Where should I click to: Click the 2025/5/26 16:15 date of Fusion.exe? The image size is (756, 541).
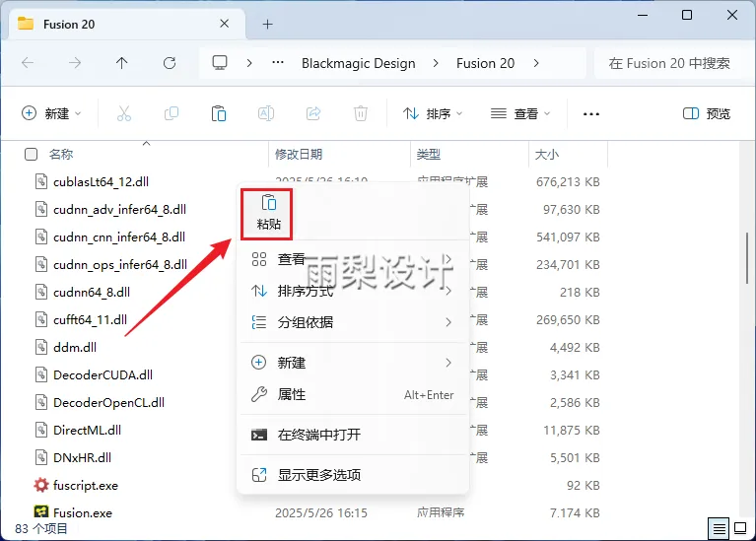321,512
